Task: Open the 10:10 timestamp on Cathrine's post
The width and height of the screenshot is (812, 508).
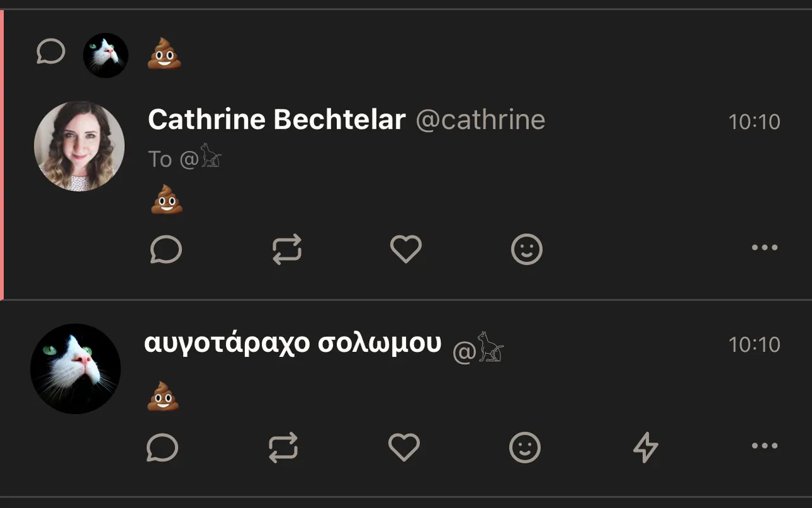Action: point(754,121)
